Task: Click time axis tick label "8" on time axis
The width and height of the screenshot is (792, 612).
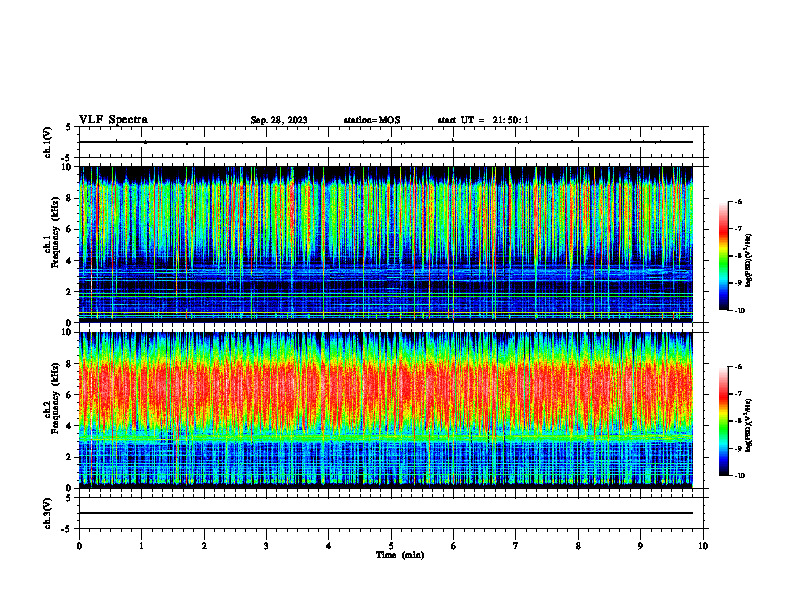Action: [578, 546]
